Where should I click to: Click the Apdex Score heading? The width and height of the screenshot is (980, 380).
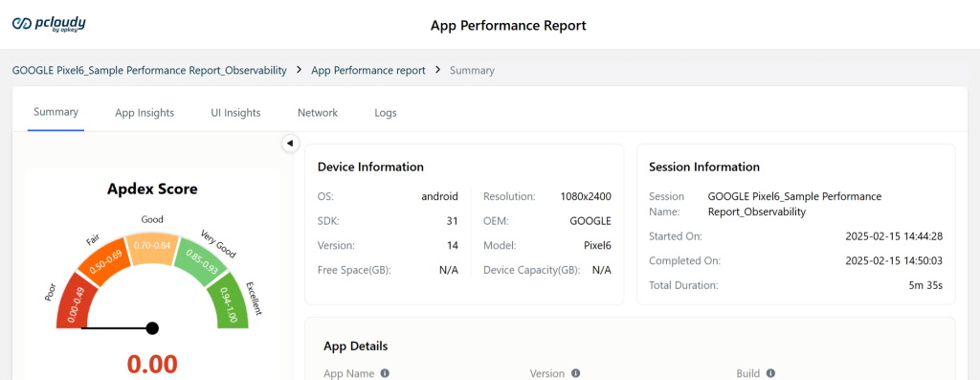pos(152,189)
